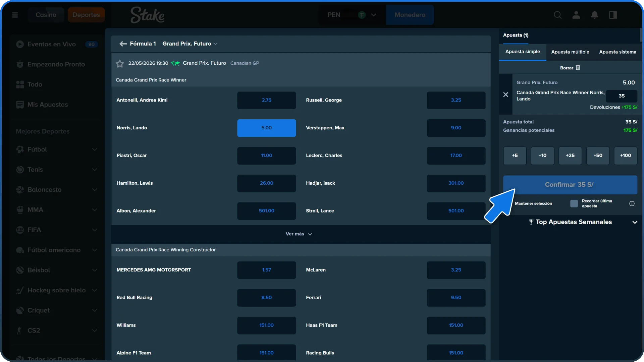Pick Leclerc, Charles odds 17.00

click(x=456, y=156)
